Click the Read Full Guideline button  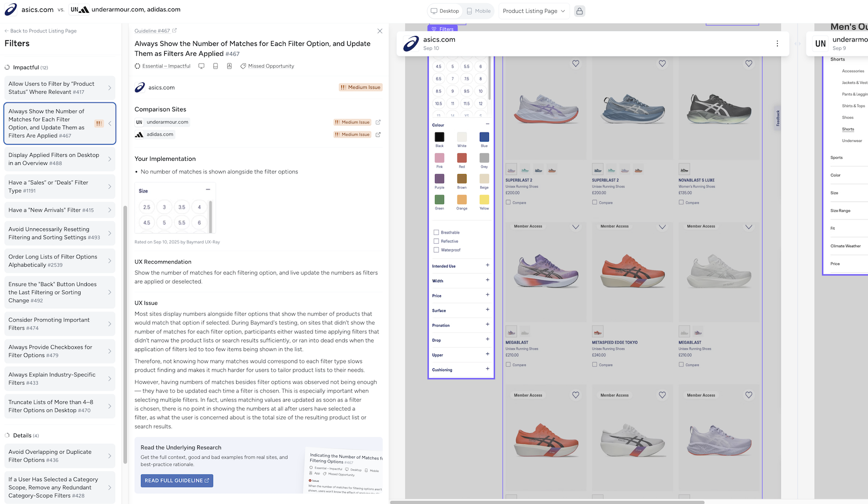click(x=177, y=480)
